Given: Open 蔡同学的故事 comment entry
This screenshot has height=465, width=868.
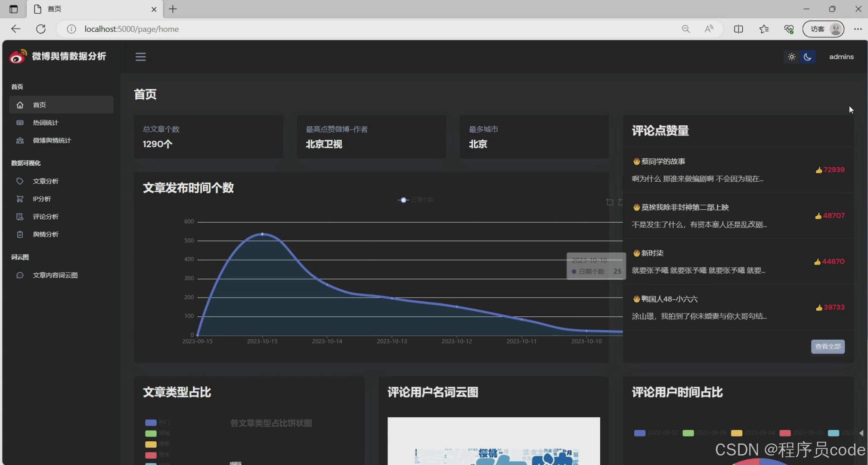Looking at the screenshot, I should [x=663, y=161].
